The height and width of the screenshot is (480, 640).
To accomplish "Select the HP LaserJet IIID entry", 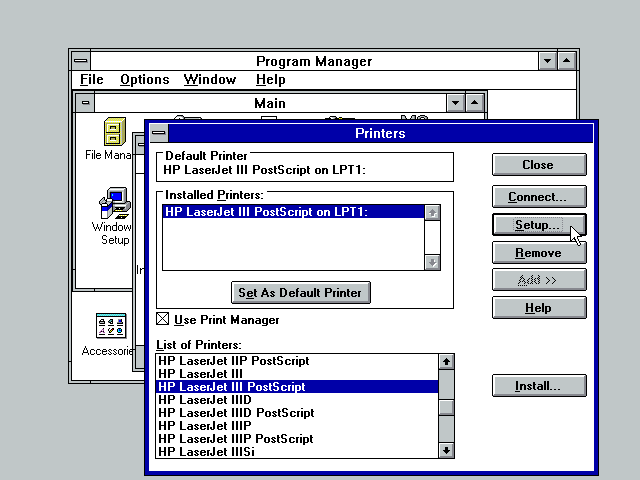I will [x=297, y=400].
